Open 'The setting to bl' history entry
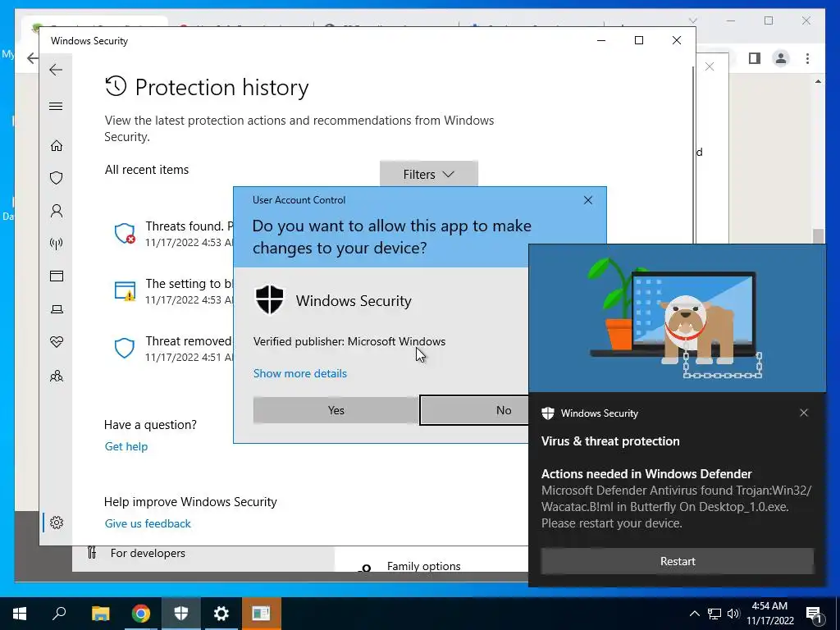The image size is (840, 630). click(173, 291)
